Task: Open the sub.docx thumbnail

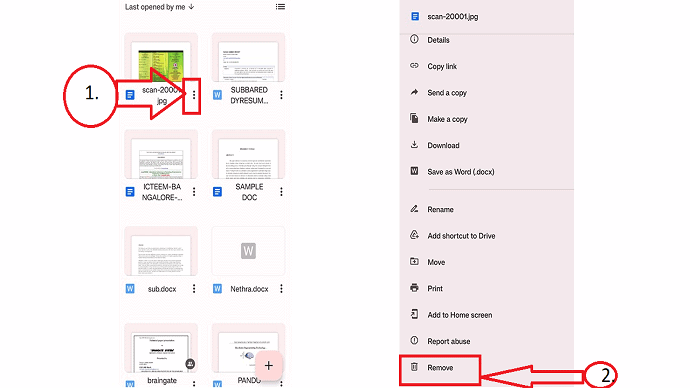Action: (161, 251)
